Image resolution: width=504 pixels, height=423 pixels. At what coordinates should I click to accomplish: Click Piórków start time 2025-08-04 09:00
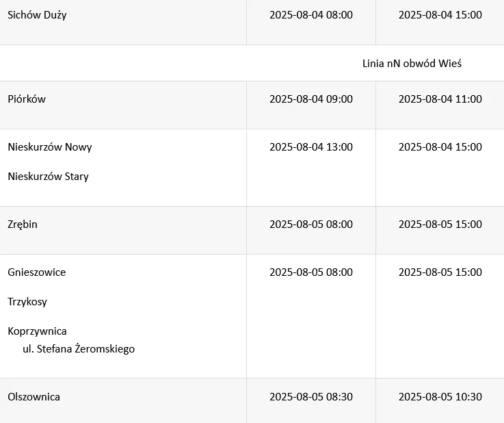click(x=311, y=99)
